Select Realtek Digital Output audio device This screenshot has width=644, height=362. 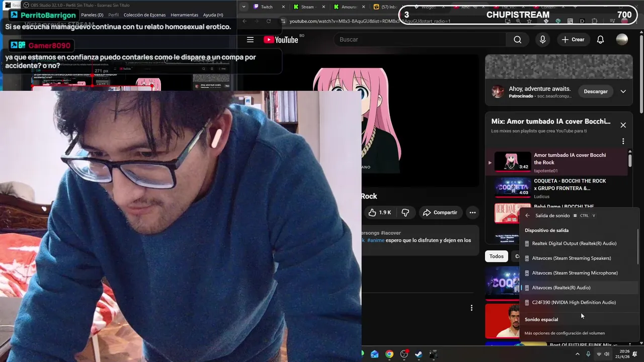click(579, 243)
